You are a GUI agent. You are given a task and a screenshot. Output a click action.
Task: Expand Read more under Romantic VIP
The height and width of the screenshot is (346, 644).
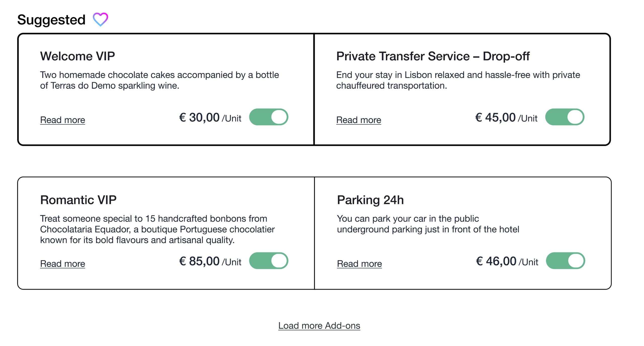click(x=62, y=263)
